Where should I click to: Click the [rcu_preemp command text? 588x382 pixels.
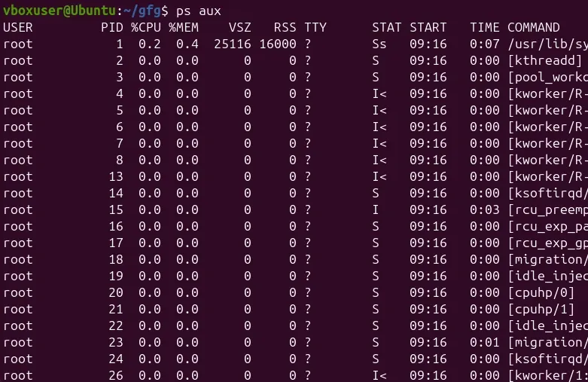pos(548,209)
